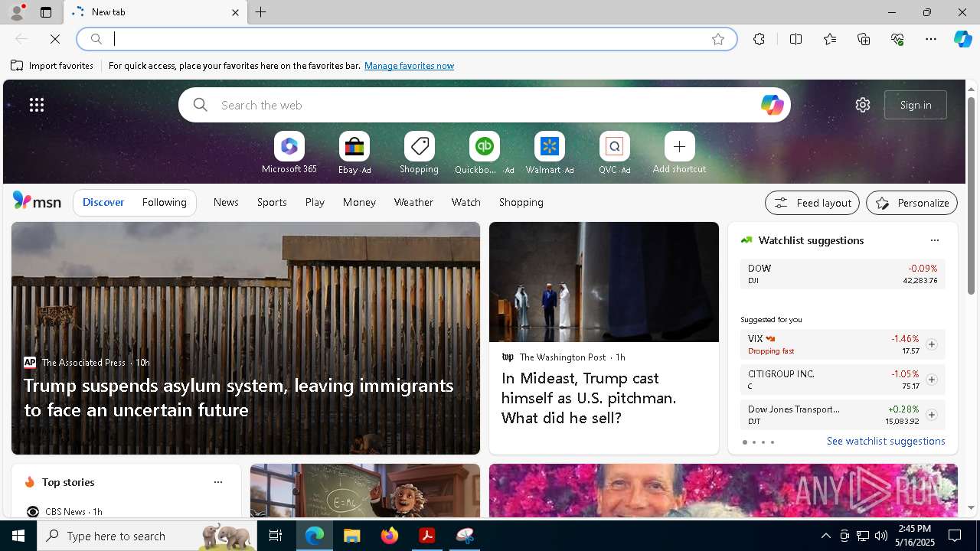Image resolution: width=980 pixels, height=551 pixels.
Task: Open Watchlist suggestions more options
Action: [x=934, y=240]
